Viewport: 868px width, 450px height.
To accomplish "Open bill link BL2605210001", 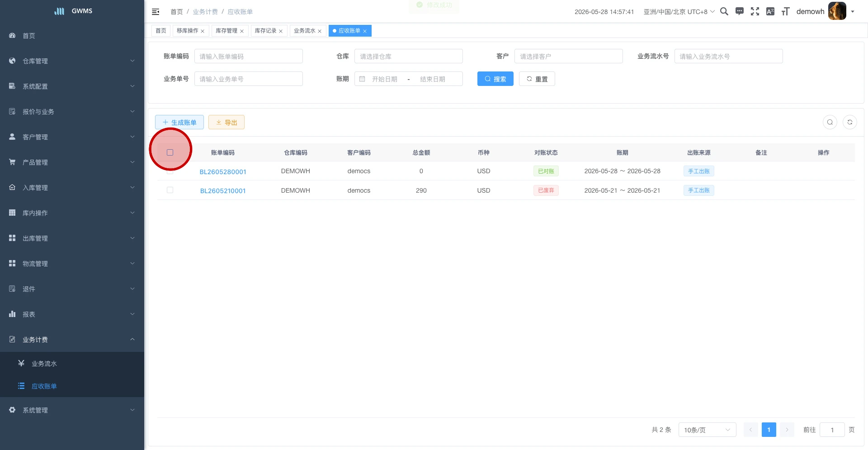I will (x=223, y=191).
